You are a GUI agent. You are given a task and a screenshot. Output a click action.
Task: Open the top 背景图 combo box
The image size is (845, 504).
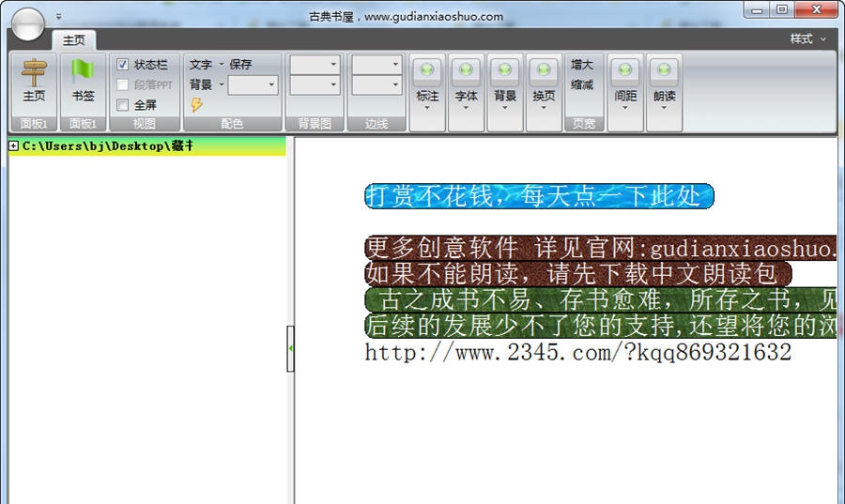pos(315,65)
